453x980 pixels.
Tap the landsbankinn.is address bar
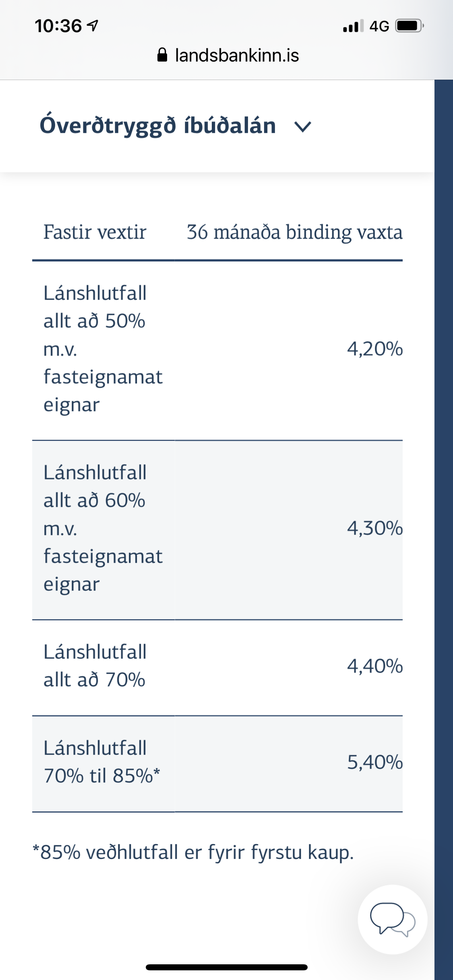pos(237,55)
